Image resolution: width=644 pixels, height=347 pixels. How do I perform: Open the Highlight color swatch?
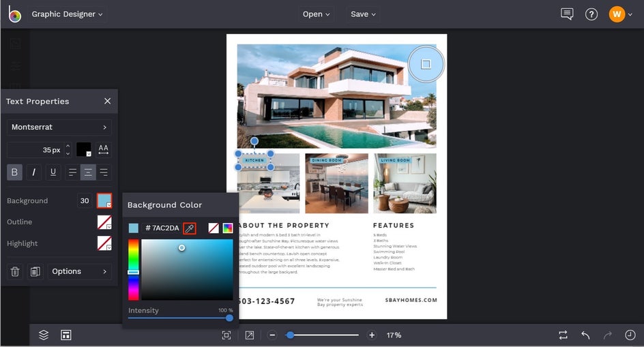pyautogui.click(x=104, y=243)
